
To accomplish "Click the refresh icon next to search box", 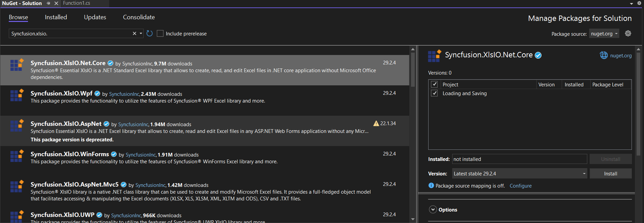I will (x=150, y=33).
